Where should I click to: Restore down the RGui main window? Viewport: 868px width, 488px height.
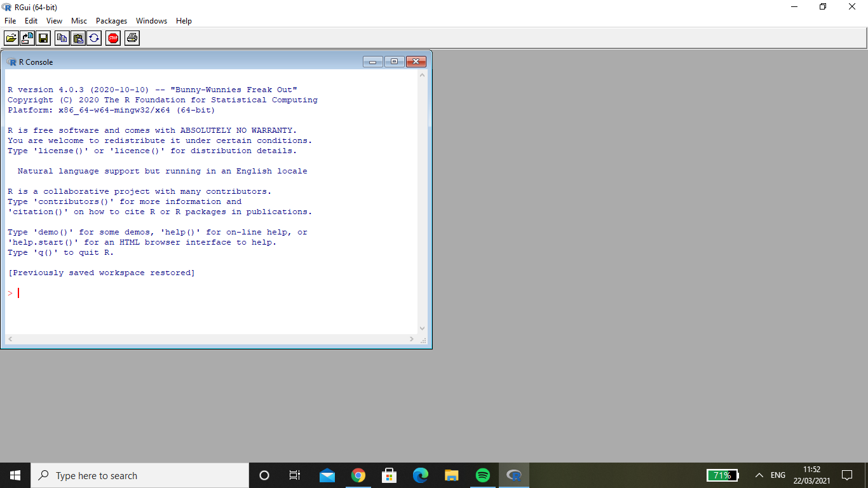823,7
